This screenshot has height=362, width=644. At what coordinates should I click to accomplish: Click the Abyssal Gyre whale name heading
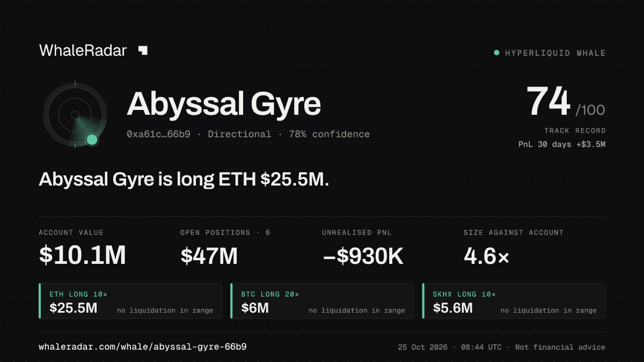tap(224, 104)
